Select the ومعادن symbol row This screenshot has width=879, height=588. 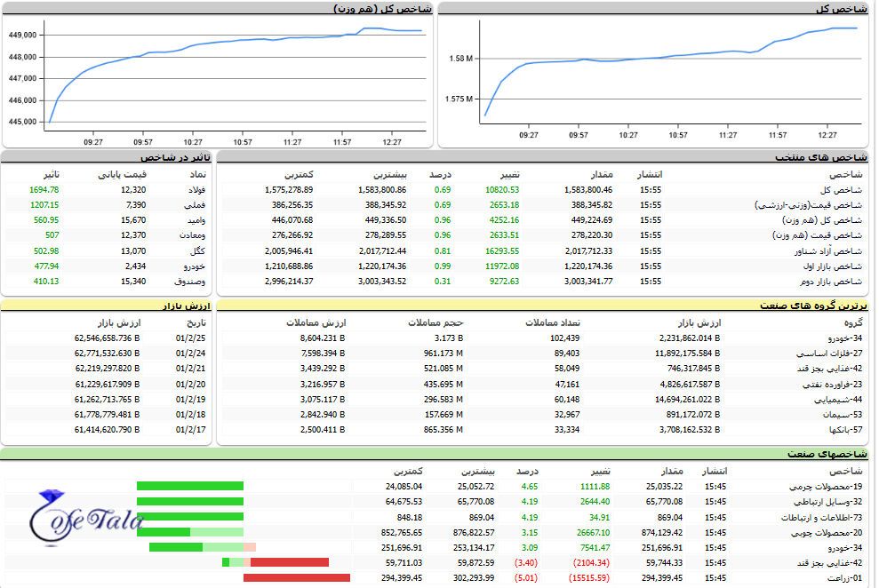[195, 234]
